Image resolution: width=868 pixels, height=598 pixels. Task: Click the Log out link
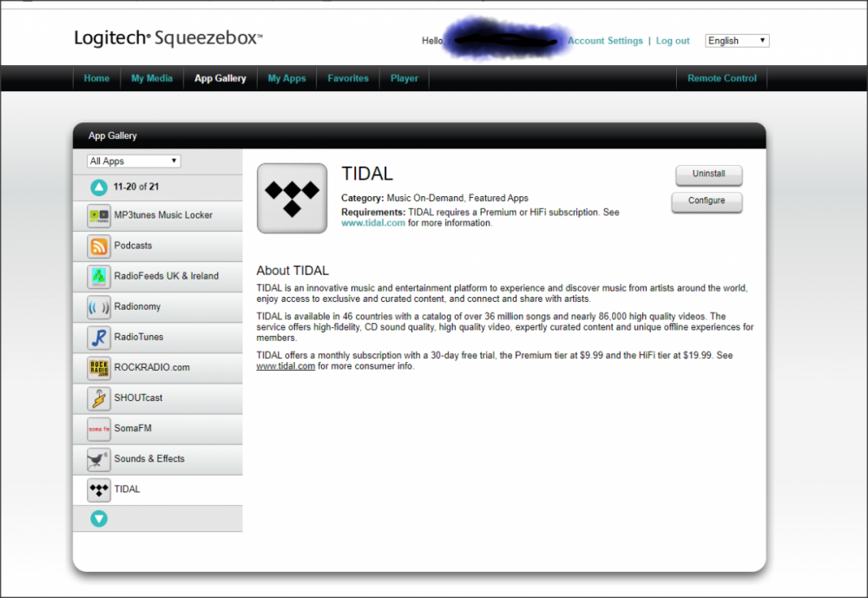(673, 41)
